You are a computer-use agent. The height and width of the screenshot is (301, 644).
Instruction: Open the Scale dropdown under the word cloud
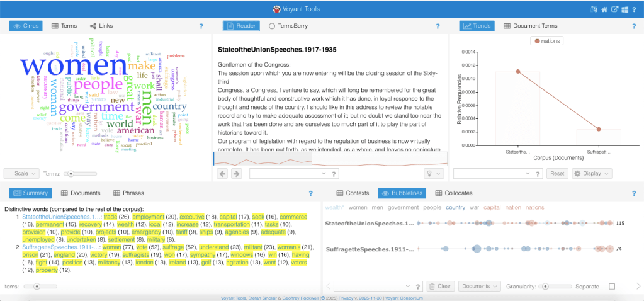(22, 173)
